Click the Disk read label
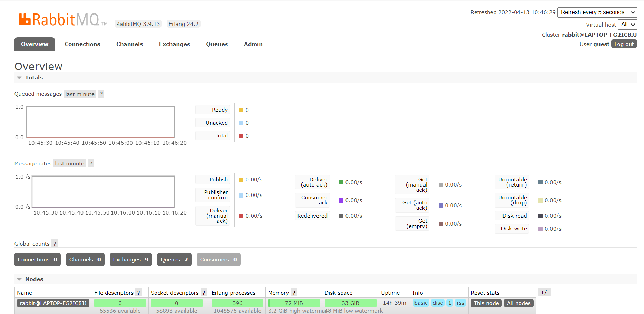 [512, 216]
